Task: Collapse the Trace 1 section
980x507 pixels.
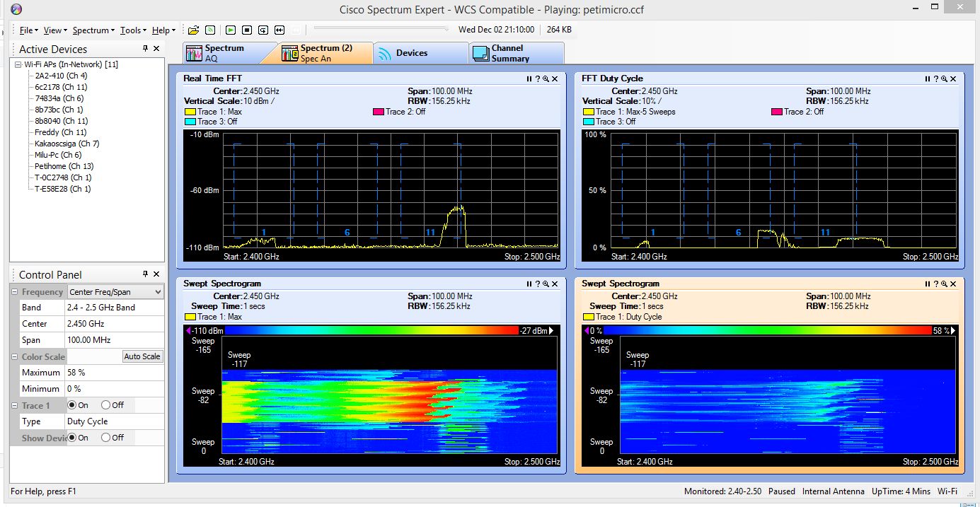Action: (15, 406)
